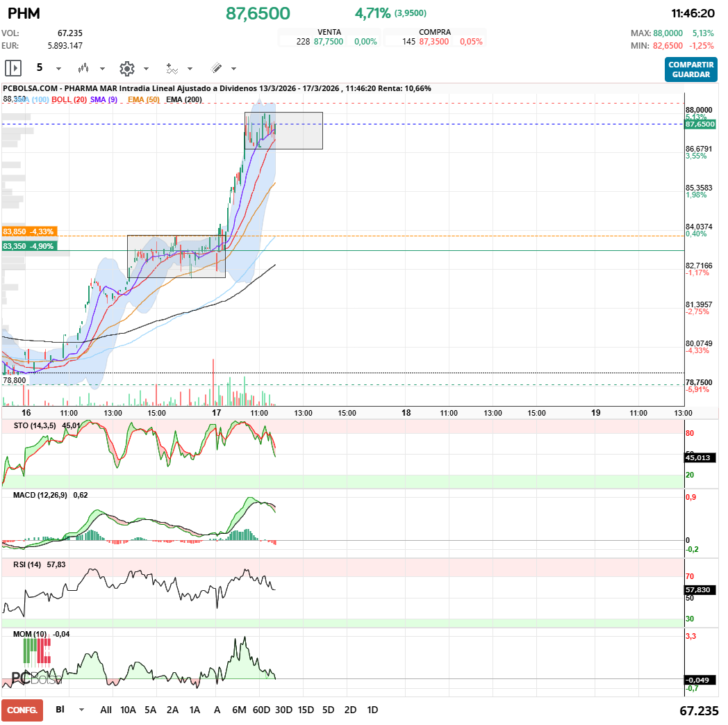Open the CONFG. button

(22, 710)
